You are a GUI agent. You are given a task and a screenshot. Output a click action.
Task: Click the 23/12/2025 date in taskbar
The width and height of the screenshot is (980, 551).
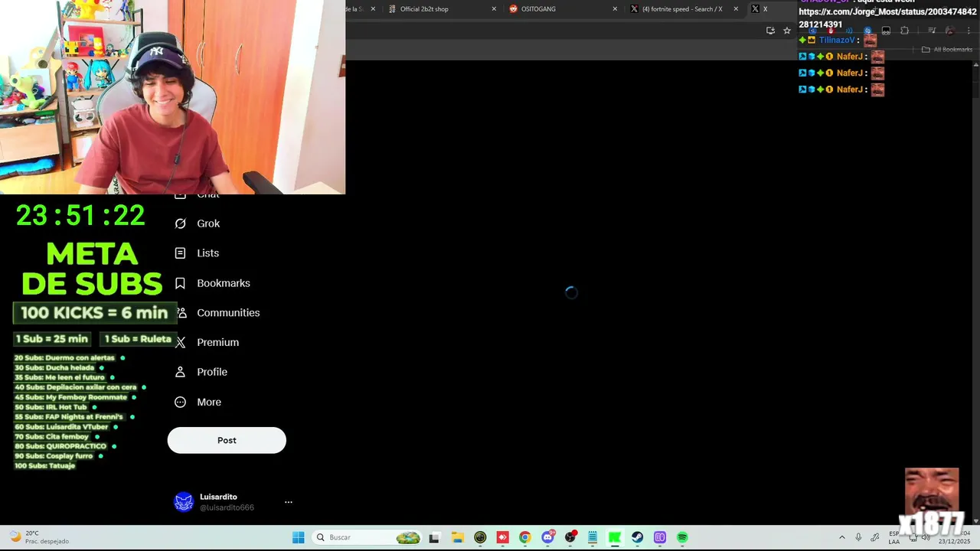coord(954,542)
